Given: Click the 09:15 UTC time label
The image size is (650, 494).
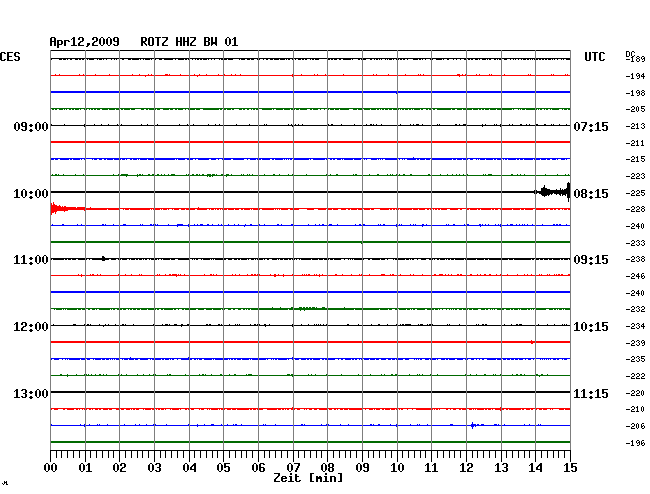Looking at the screenshot, I should (591, 260).
